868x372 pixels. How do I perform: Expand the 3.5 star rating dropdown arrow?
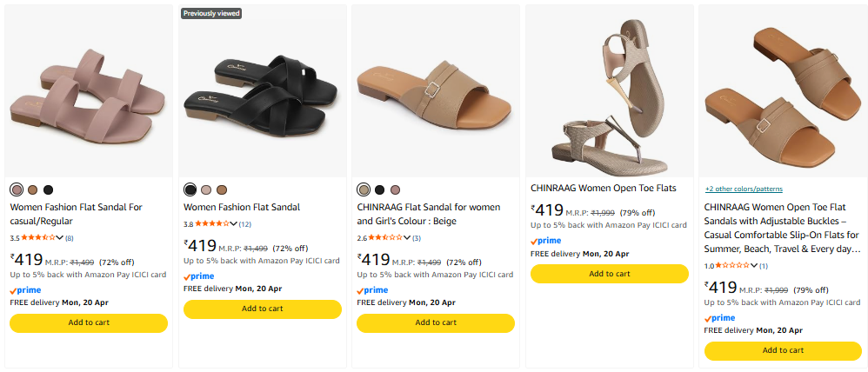(x=60, y=237)
